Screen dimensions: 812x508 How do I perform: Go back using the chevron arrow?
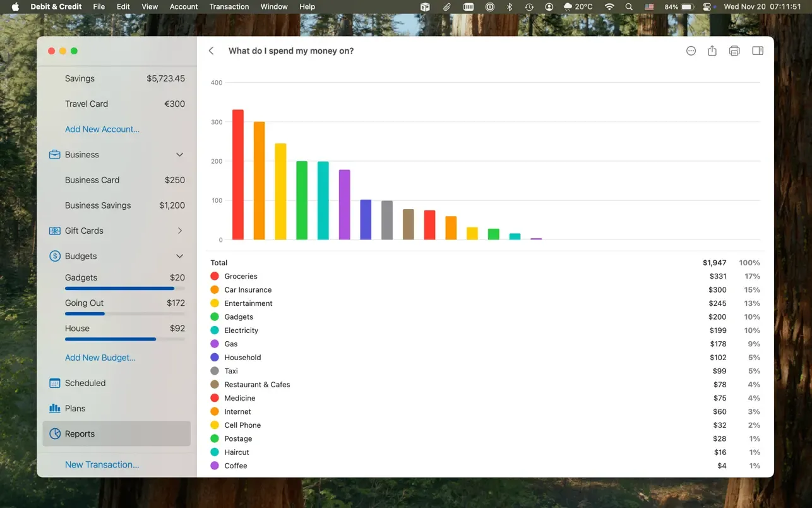(212, 51)
